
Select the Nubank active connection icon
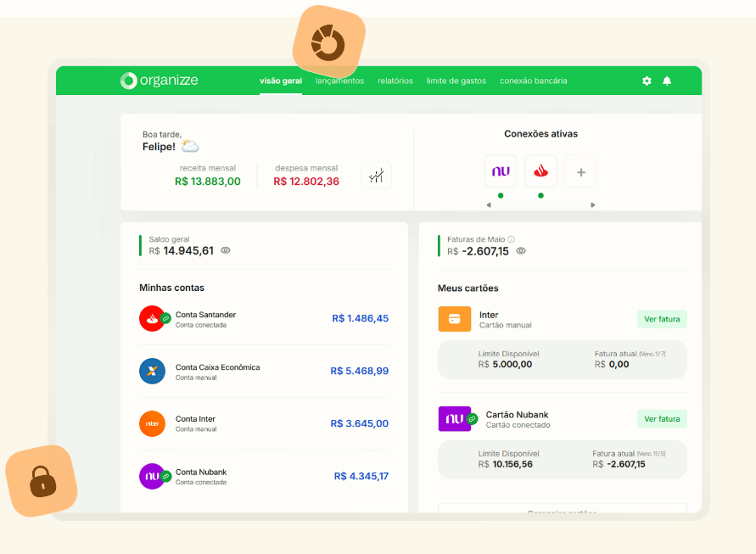click(501, 171)
